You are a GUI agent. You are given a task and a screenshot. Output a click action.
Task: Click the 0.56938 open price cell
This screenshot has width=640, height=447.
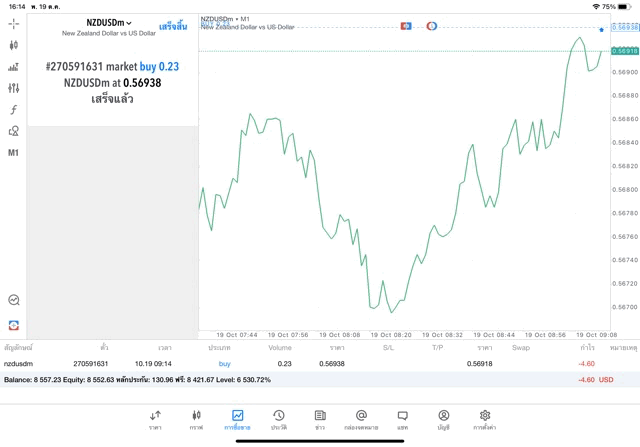pos(332,364)
